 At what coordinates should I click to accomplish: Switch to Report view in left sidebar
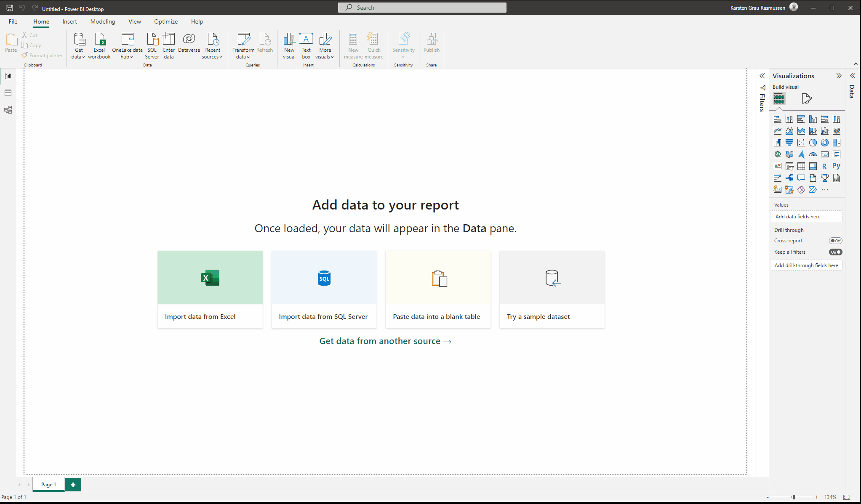point(8,76)
